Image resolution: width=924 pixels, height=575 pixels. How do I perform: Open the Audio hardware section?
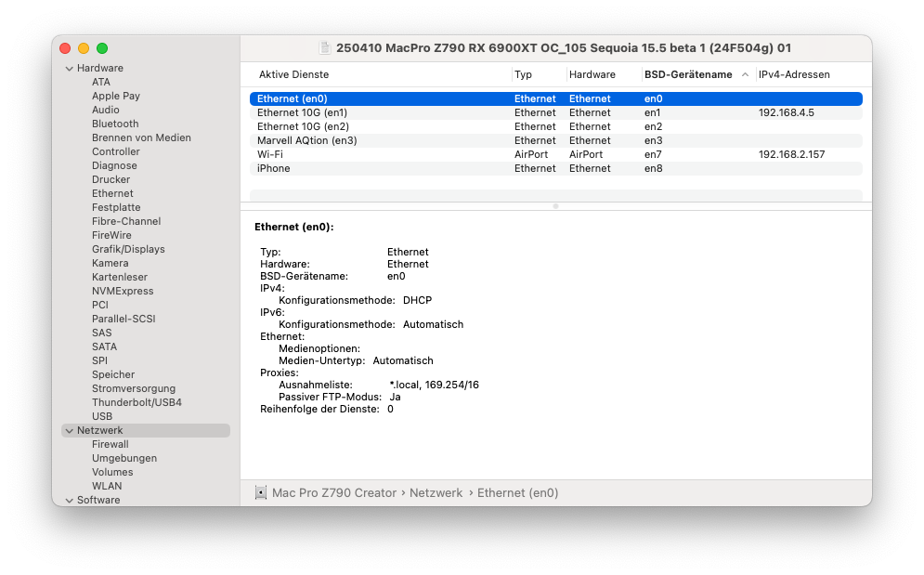106,110
